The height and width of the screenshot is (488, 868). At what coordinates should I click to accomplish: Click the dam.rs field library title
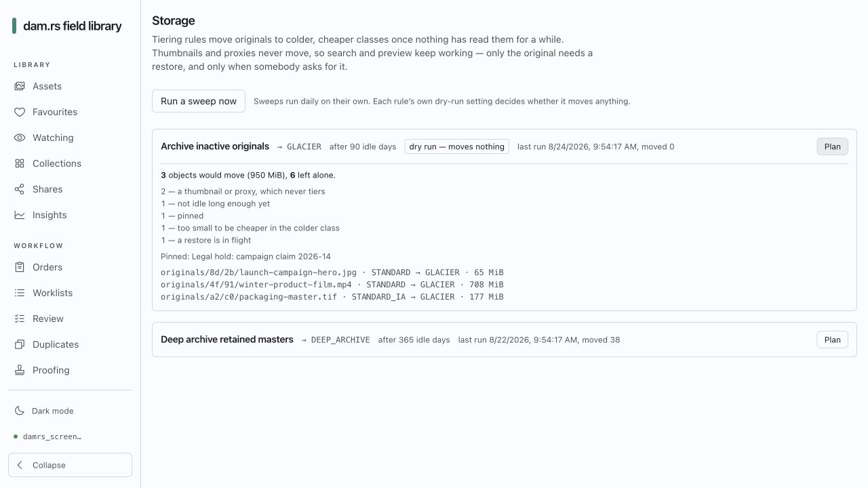(72, 26)
